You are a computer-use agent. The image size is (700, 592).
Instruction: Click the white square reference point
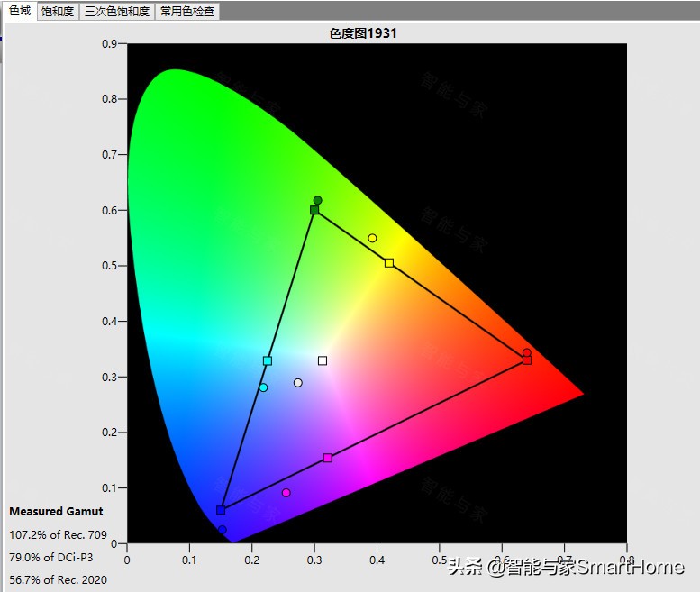[x=323, y=360]
